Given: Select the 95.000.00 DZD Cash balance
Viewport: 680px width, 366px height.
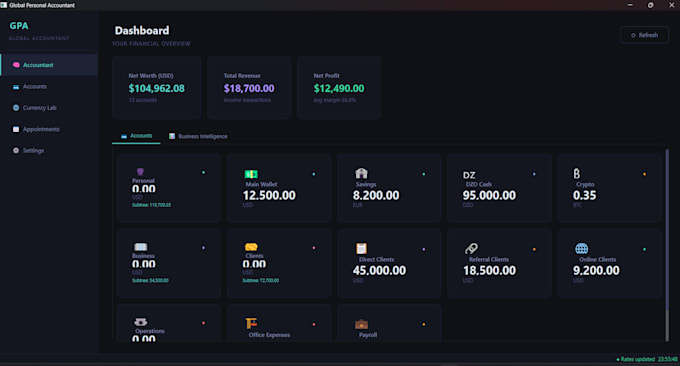Looking at the screenshot, I should (489, 195).
